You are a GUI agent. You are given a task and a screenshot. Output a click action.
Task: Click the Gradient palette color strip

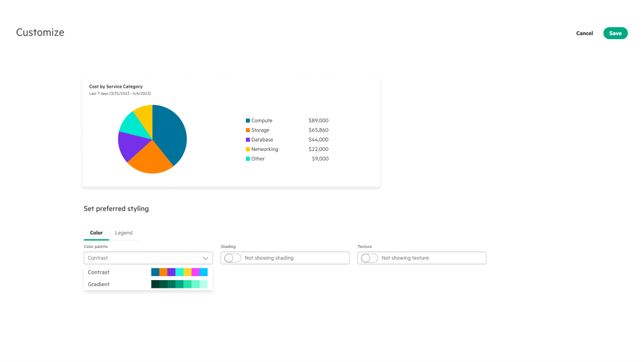[x=179, y=284]
